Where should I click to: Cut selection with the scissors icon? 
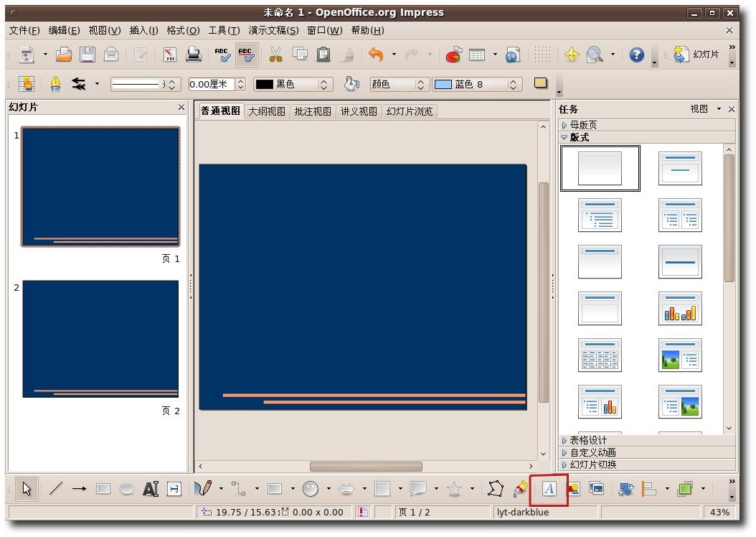275,55
